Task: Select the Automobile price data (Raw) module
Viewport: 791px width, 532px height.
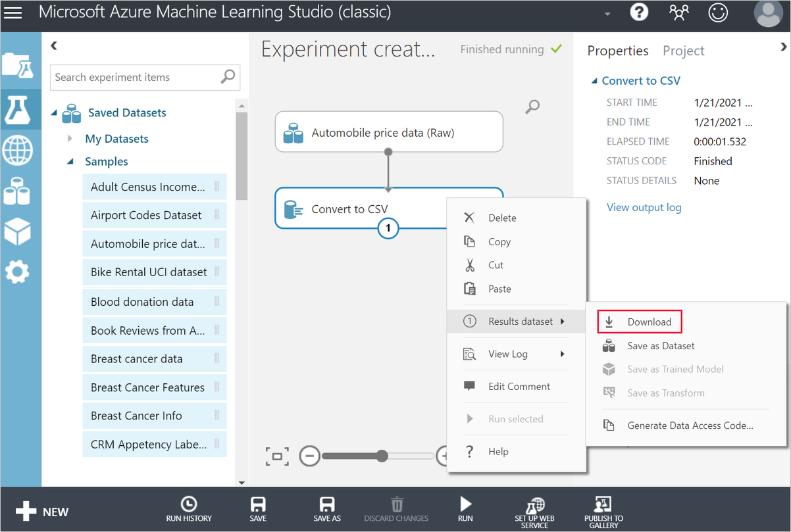Action: [389, 132]
